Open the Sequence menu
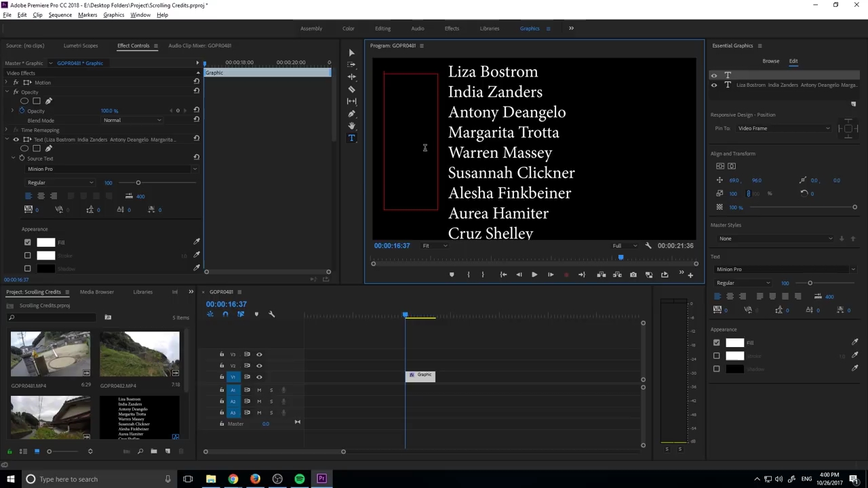Screen dimensions: 868x488 coord(60,15)
